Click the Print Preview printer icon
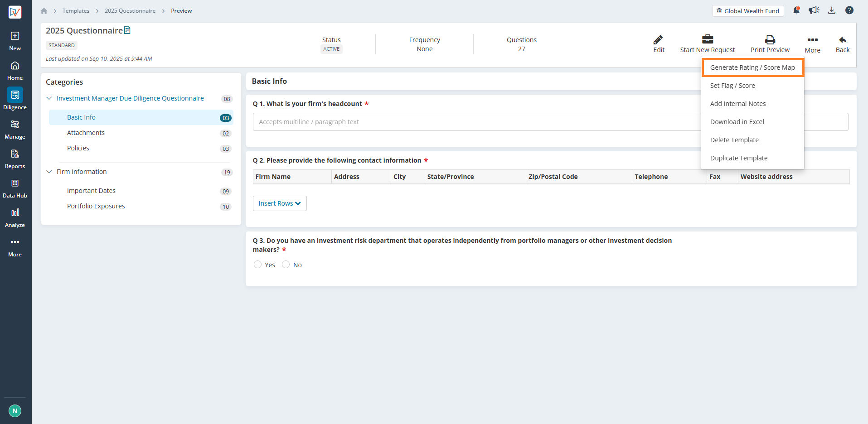This screenshot has width=868, height=424. 770,39
